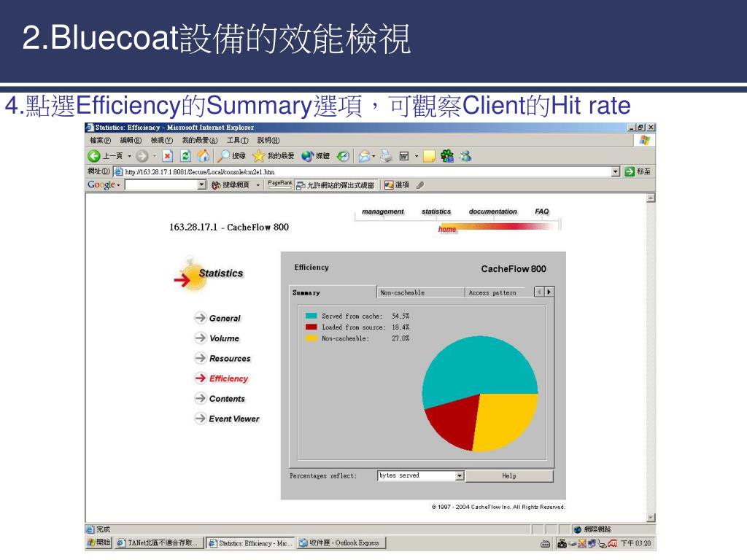Click the FAQ navigation link
This screenshot has height=560, width=747.
point(542,211)
